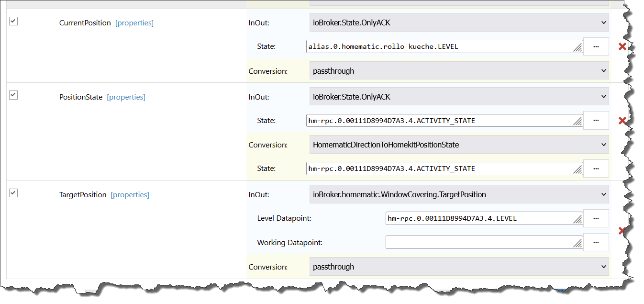Image resolution: width=644 pixels, height=304 pixels.
Task: Delete the CurrentPosition state entry with red X
Action: 622,46
